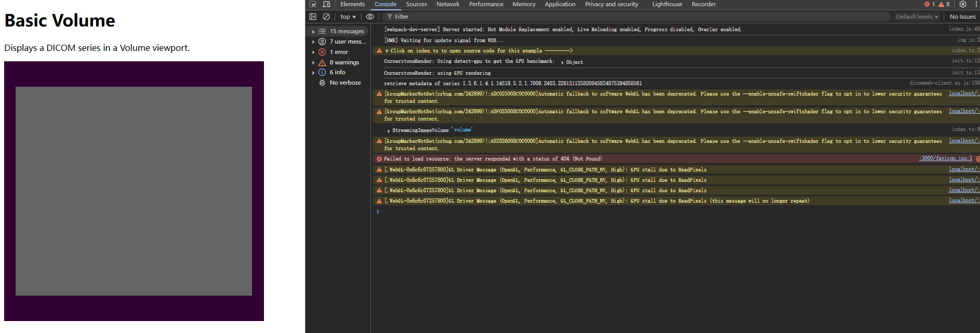980x333 pixels.
Task: Expand the '8 warnings' group arrow
Action: pos(313,62)
